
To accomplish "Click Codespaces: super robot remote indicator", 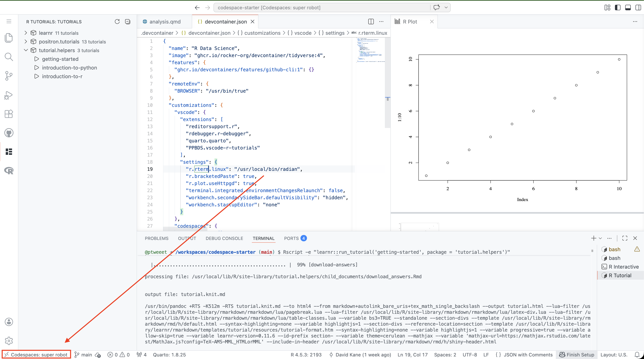I will pyautogui.click(x=37, y=355).
